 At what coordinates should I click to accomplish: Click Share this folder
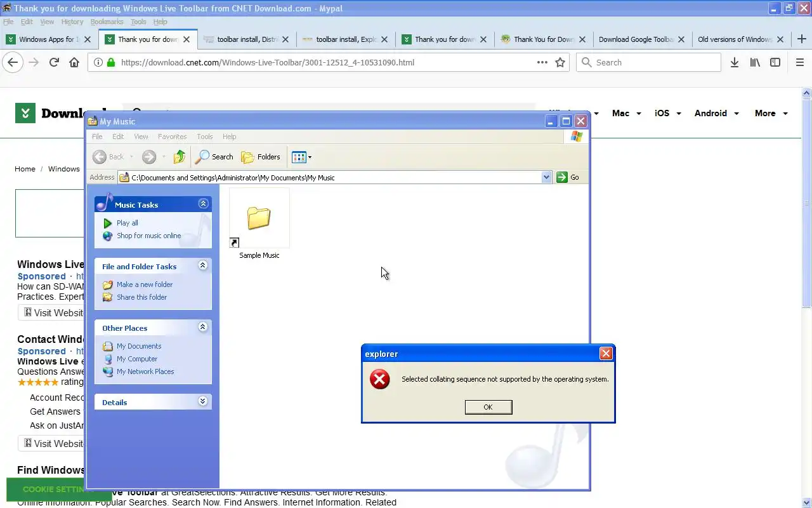pyautogui.click(x=142, y=297)
